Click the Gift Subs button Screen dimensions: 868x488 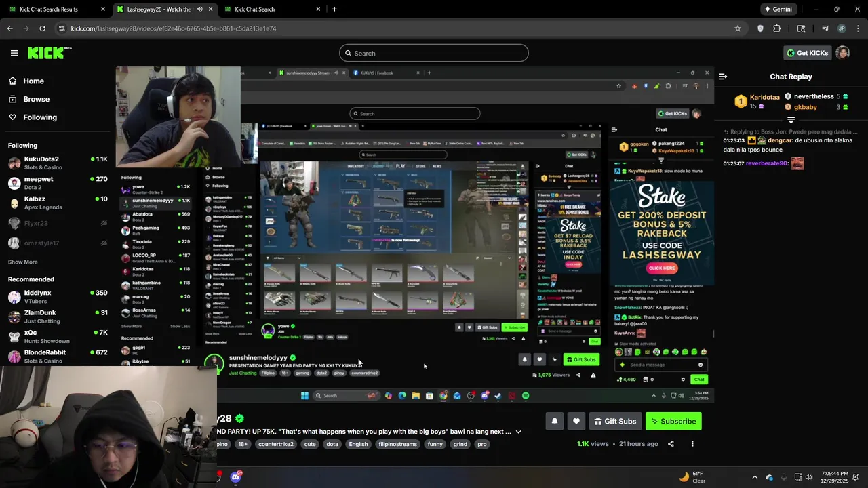pyautogui.click(x=615, y=421)
